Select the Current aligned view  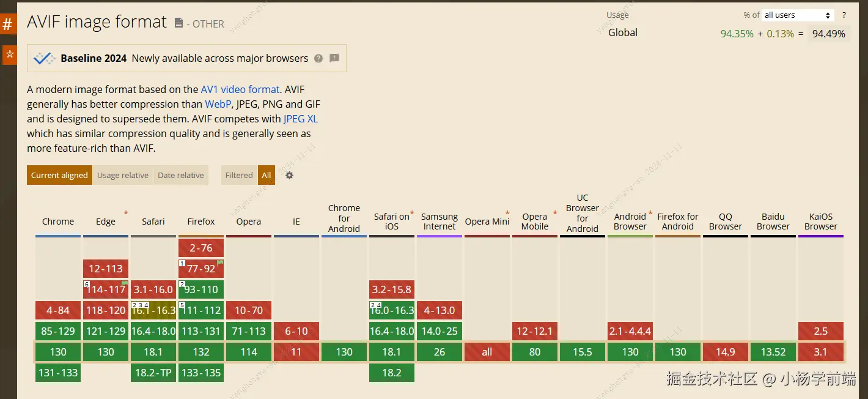(x=59, y=175)
